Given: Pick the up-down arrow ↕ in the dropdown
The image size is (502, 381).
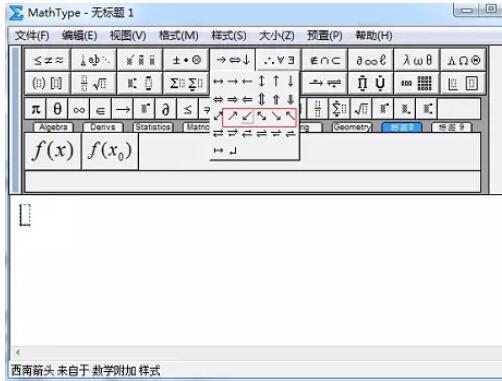Looking at the screenshot, I should click(x=262, y=81).
